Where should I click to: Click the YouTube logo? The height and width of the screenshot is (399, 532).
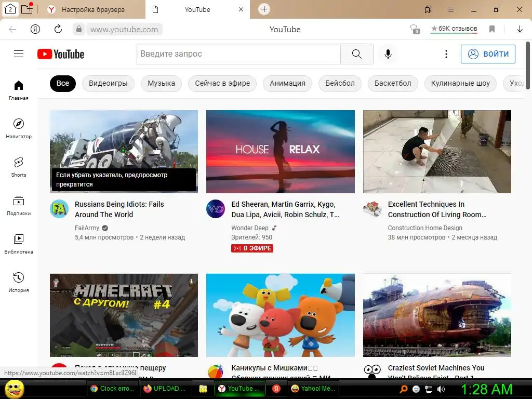click(x=61, y=54)
